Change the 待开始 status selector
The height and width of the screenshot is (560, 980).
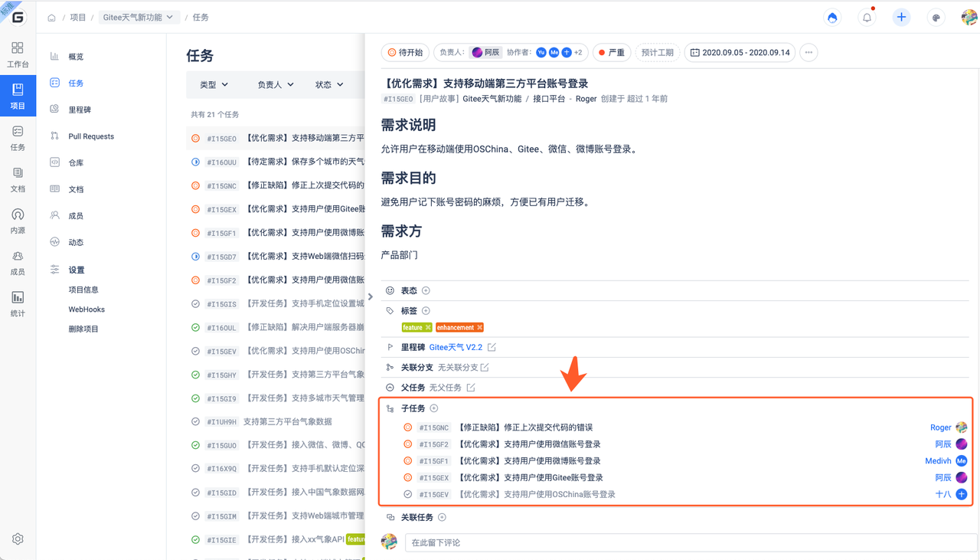pyautogui.click(x=405, y=53)
